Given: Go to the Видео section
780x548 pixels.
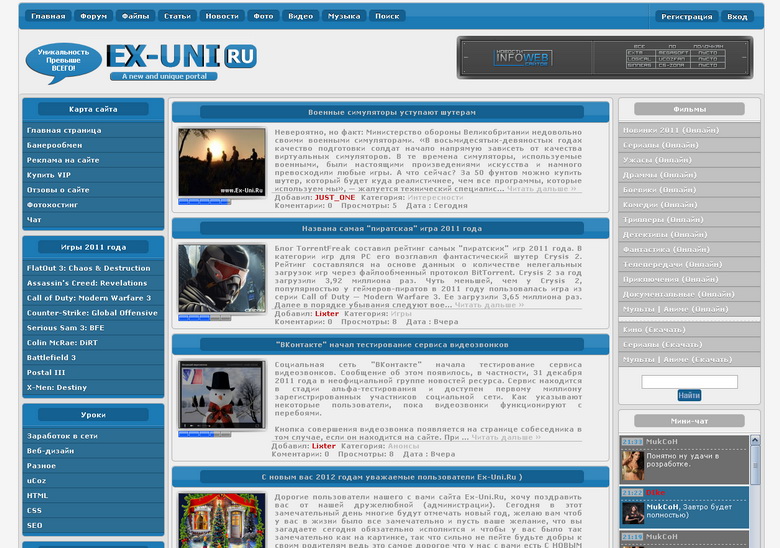Looking at the screenshot, I should click(x=300, y=16).
